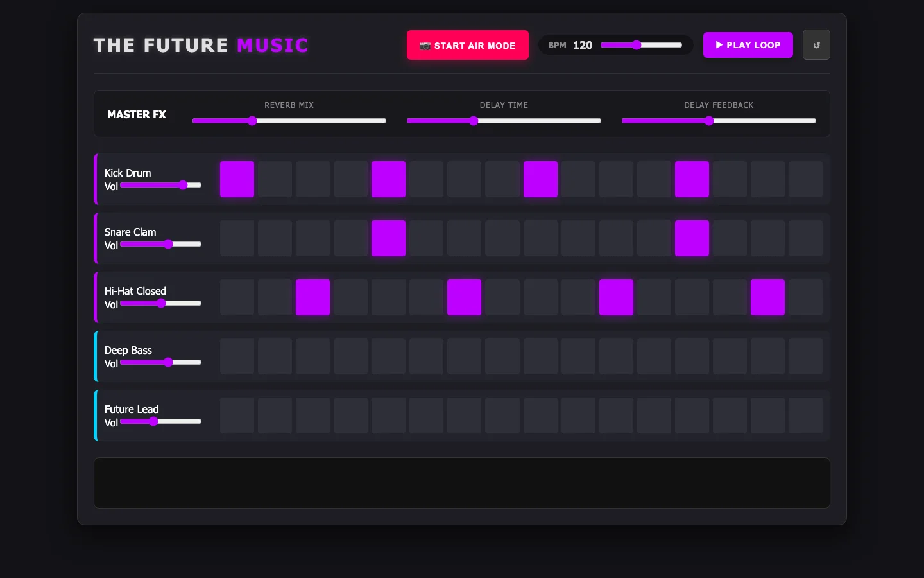Enable Snare Clam step 9
The image size is (924, 578).
tap(540, 238)
